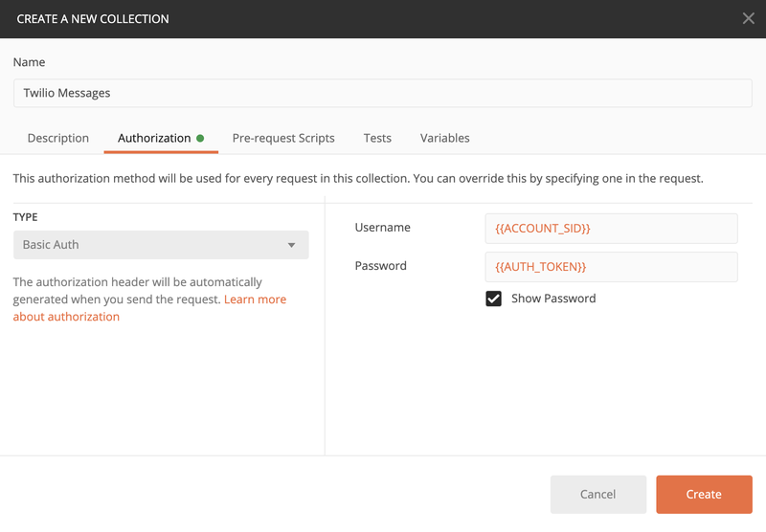
Task: Select the Authorization tab
Action: pos(154,138)
